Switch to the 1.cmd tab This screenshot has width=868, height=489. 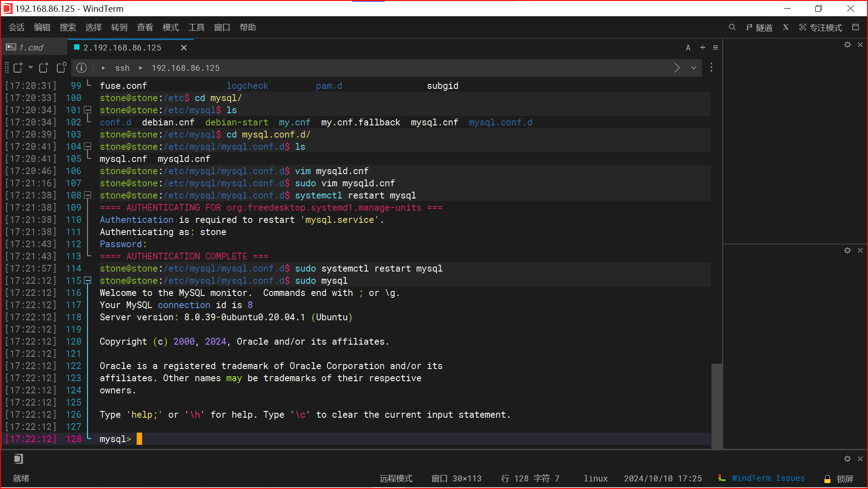click(31, 47)
